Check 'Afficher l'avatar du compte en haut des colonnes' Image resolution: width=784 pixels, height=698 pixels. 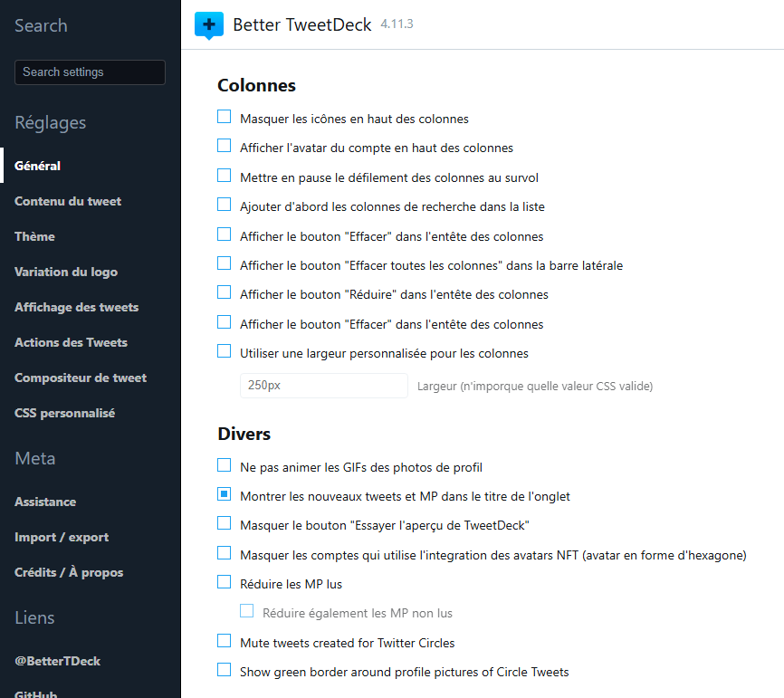[224, 146]
